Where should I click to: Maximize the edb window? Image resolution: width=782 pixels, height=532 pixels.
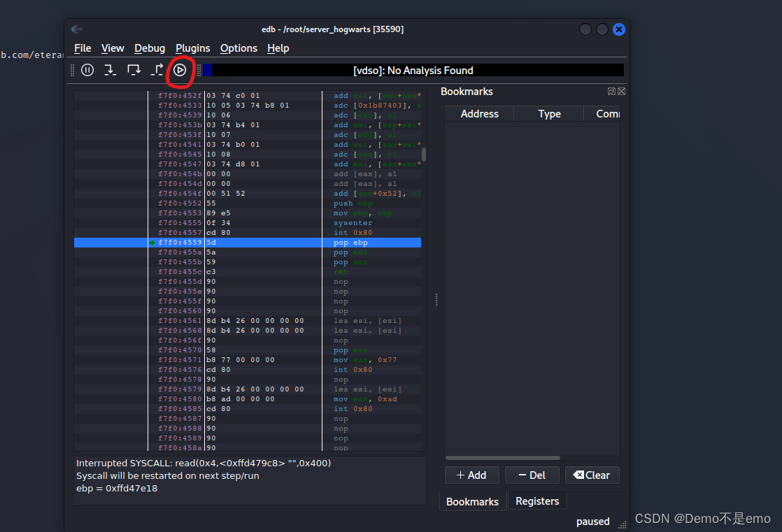click(x=602, y=29)
